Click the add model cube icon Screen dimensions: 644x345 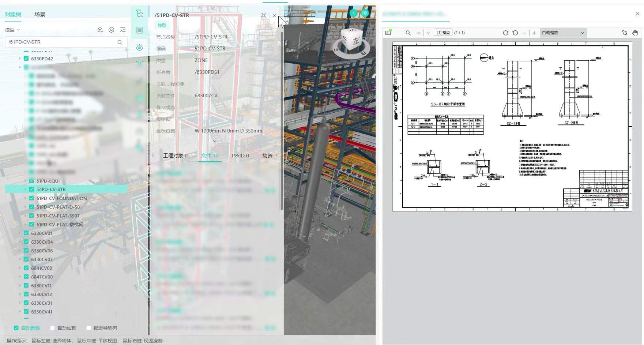tap(100, 30)
